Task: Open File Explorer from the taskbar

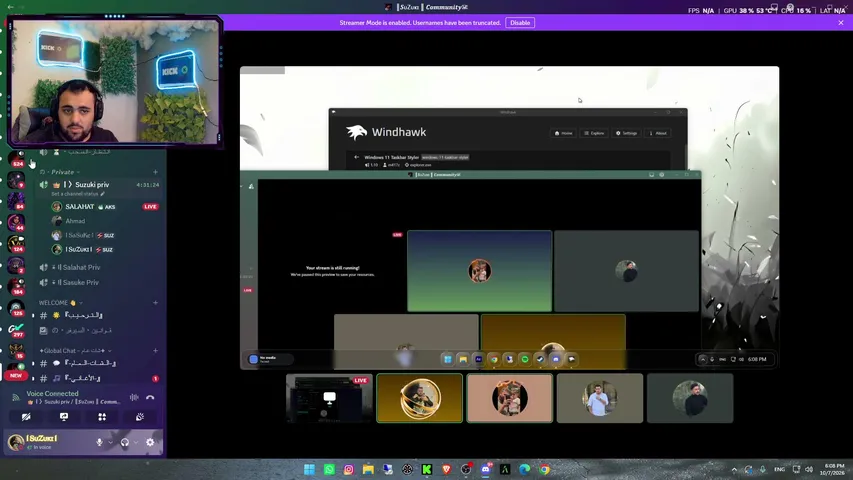Action: click(x=368, y=469)
